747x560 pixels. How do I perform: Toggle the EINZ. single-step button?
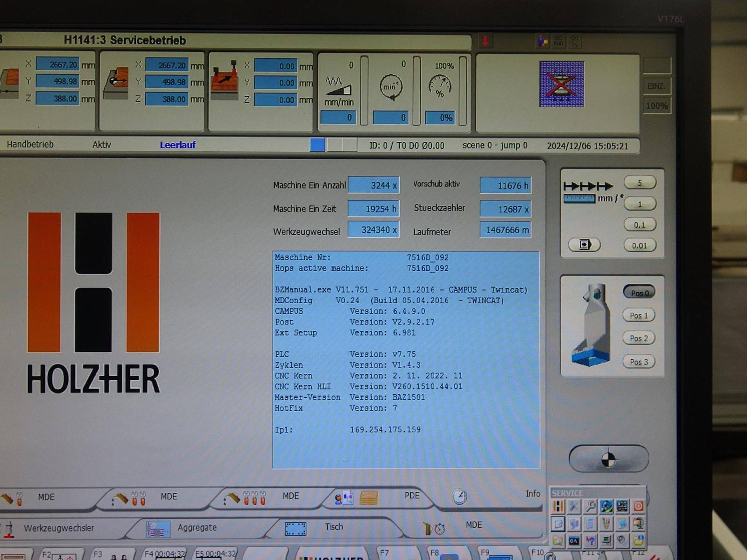(x=656, y=86)
